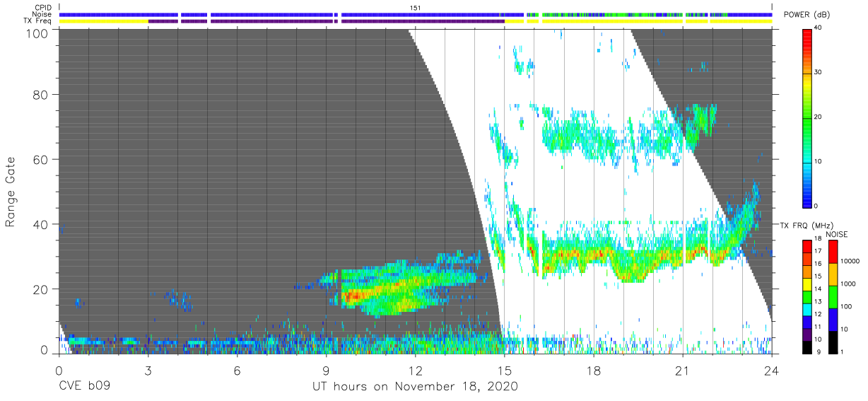Pick the red top segment of NOISE legend
Screen dimensions: 868x401
[832, 252]
